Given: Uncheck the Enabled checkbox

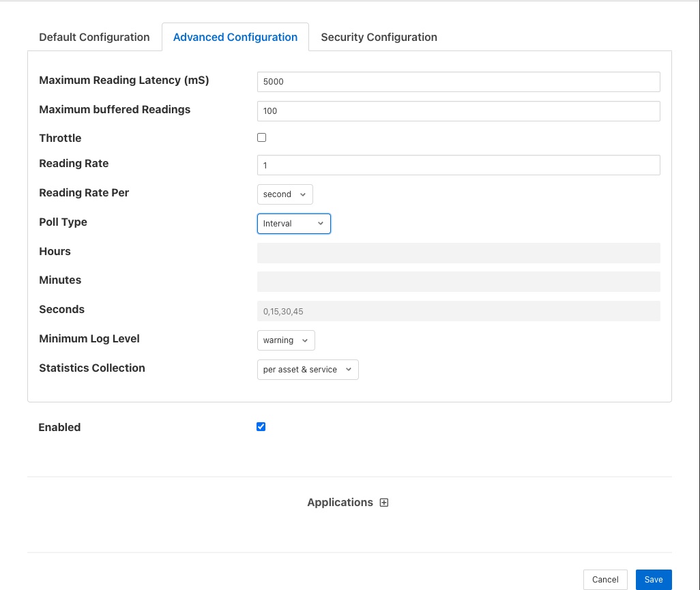Looking at the screenshot, I should [x=261, y=427].
